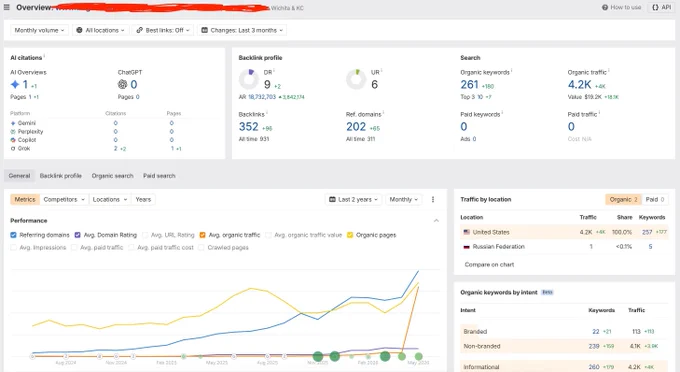Screen dimensions: 680x372
Task: Click the How to use help icon
Action: tap(605, 7)
